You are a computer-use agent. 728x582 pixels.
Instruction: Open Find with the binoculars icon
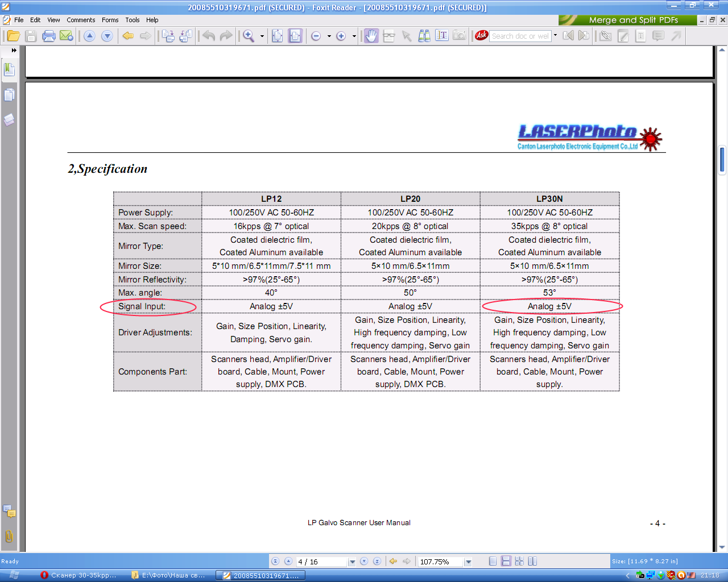point(424,36)
